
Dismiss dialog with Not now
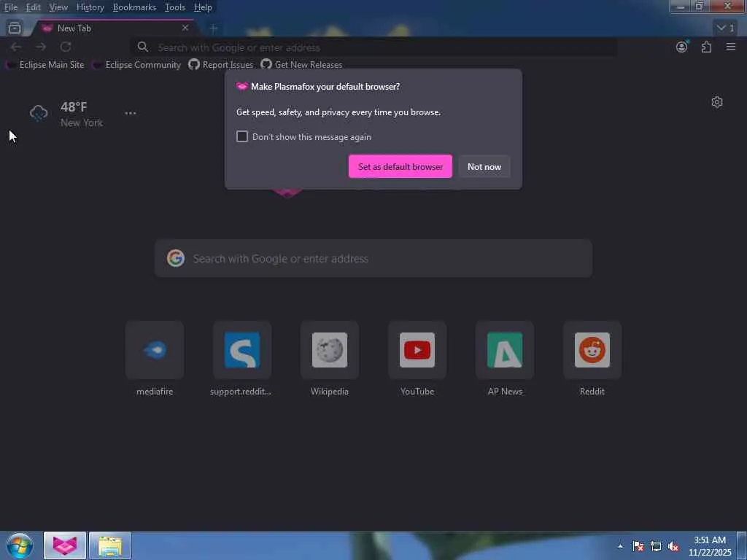click(484, 167)
